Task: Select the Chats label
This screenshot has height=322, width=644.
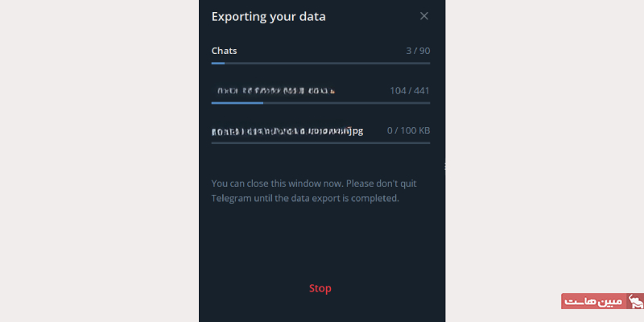Action: click(x=225, y=51)
